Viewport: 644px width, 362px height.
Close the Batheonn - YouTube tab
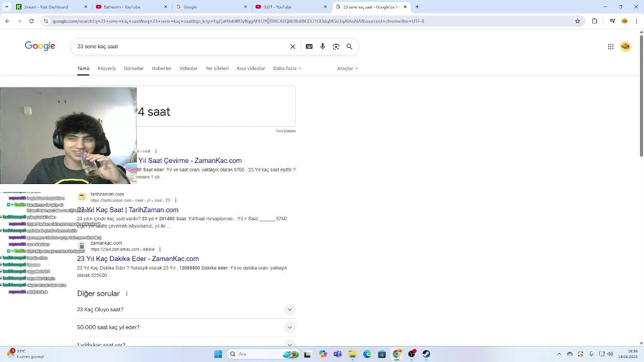pyautogui.click(x=165, y=7)
